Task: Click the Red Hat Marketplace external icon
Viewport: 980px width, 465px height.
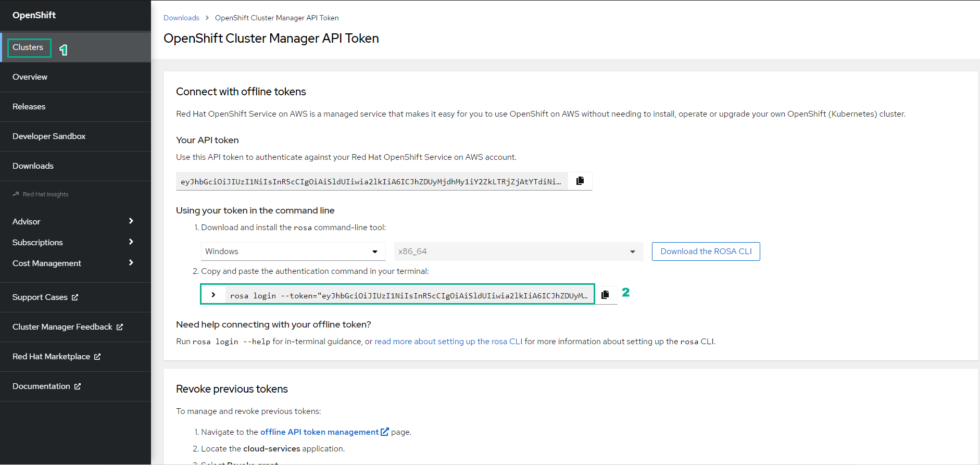Action: 97,357
